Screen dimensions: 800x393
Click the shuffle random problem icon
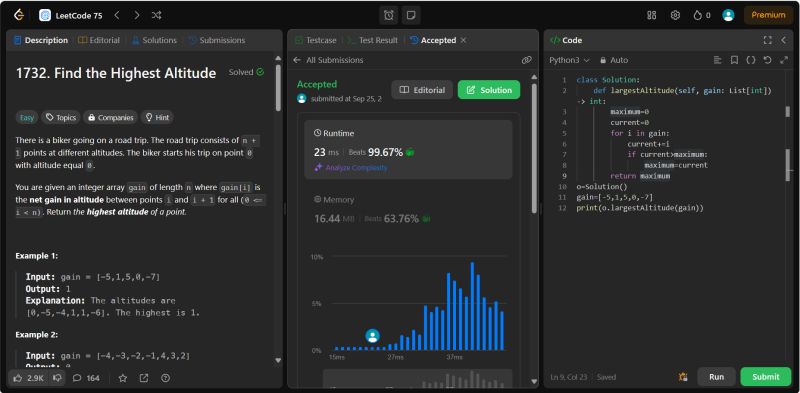[x=157, y=15]
